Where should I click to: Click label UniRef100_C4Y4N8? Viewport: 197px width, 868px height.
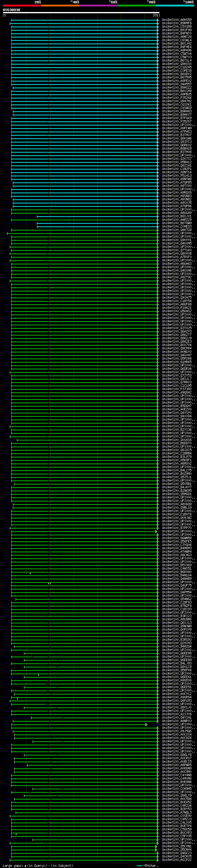176,775
